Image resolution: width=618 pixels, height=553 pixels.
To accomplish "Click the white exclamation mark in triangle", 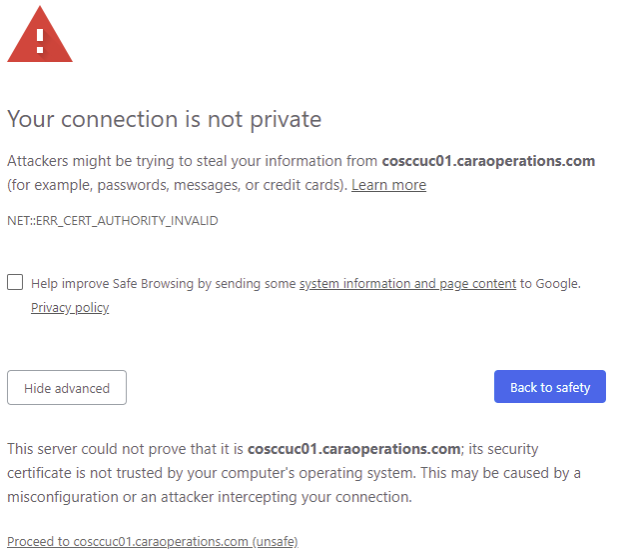I will tap(40, 41).
